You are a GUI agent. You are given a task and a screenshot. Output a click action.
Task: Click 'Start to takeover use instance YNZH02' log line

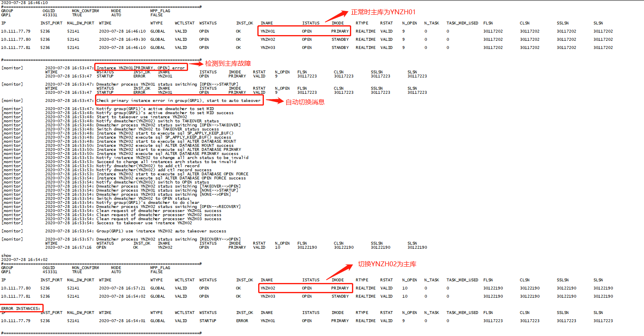coord(142,117)
